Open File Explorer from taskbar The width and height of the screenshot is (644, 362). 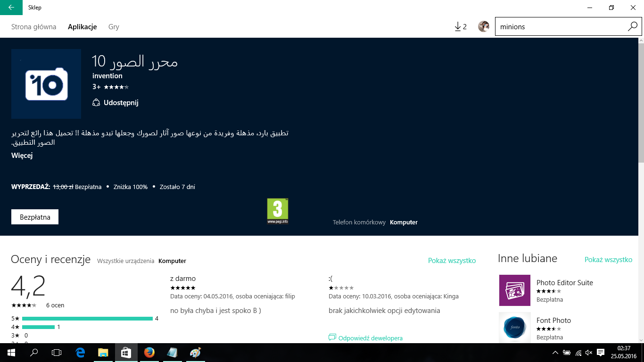pos(103,353)
